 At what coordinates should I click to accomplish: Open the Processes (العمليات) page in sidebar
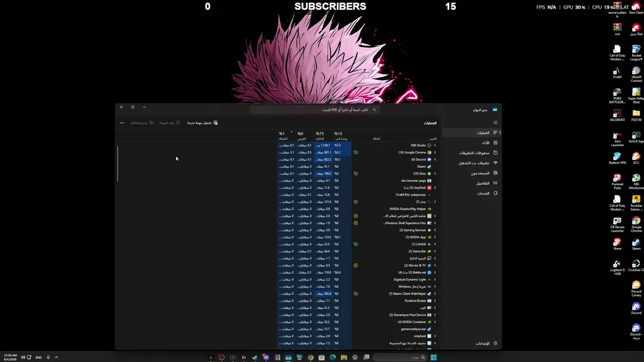click(x=470, y=133)
